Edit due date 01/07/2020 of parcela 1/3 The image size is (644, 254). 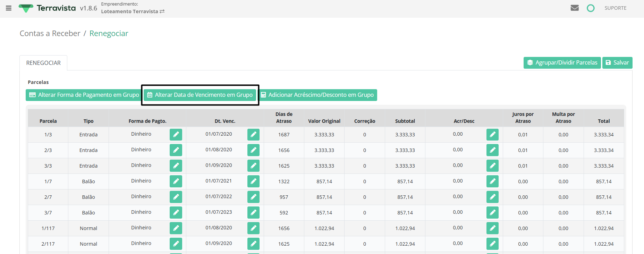click(x=253, y=135)
